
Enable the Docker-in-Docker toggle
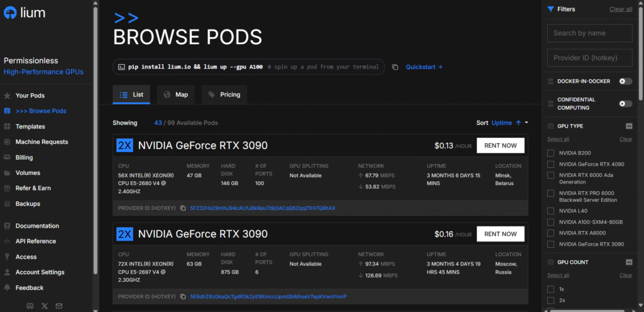pos(625,81)
